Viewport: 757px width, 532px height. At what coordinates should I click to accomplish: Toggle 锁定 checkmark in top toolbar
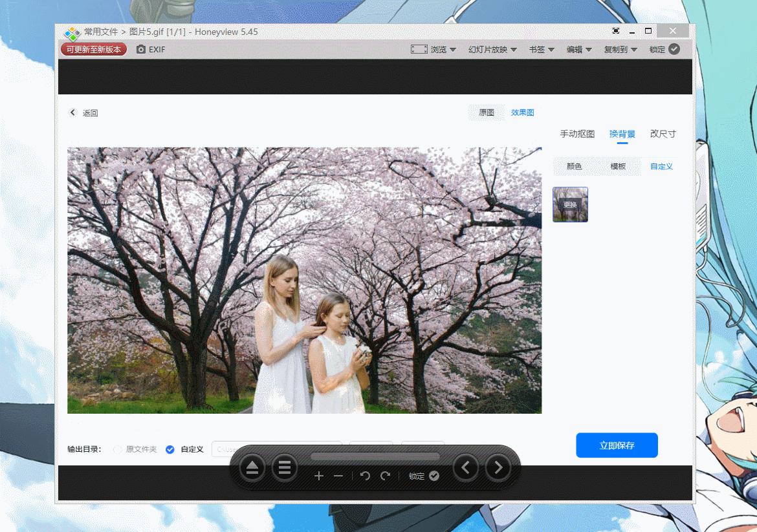coord(674,49)
